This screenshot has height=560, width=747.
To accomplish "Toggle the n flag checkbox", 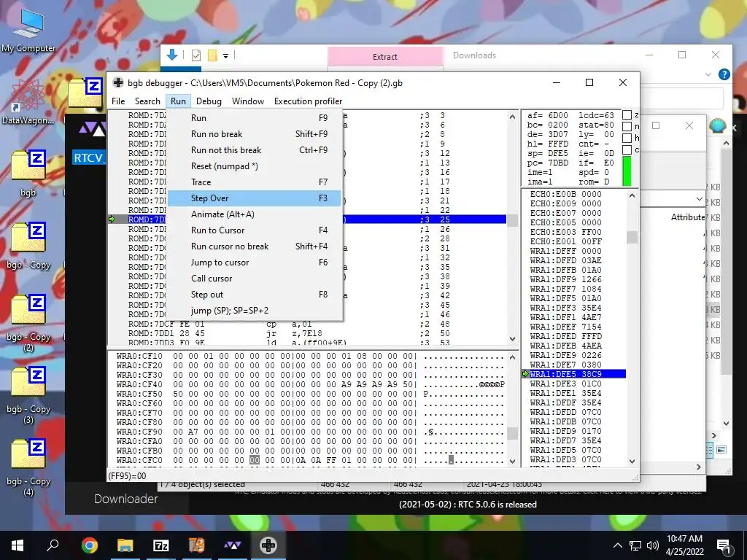I will click(627, 126).
